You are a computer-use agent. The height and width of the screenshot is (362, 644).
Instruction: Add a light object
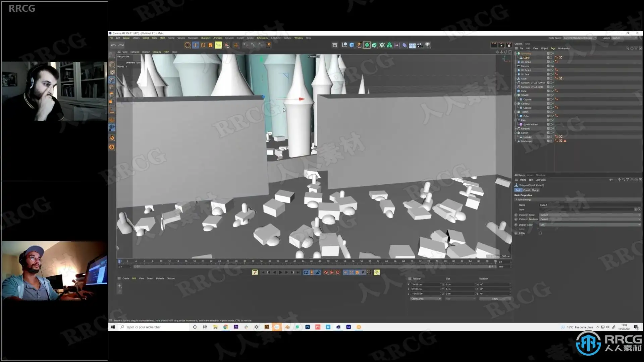428,45
